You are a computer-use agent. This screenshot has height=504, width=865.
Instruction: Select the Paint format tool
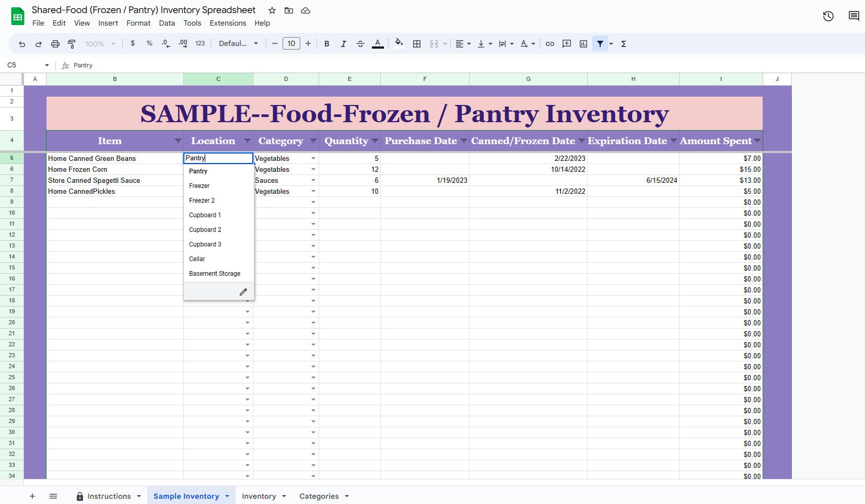tap(72, 44)
